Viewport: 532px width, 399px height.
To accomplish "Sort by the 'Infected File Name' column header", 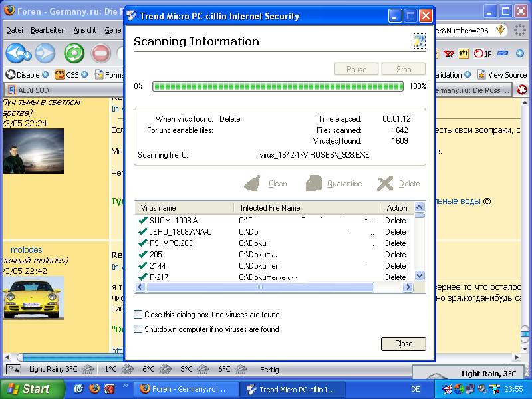I will [x=307, y=208].
